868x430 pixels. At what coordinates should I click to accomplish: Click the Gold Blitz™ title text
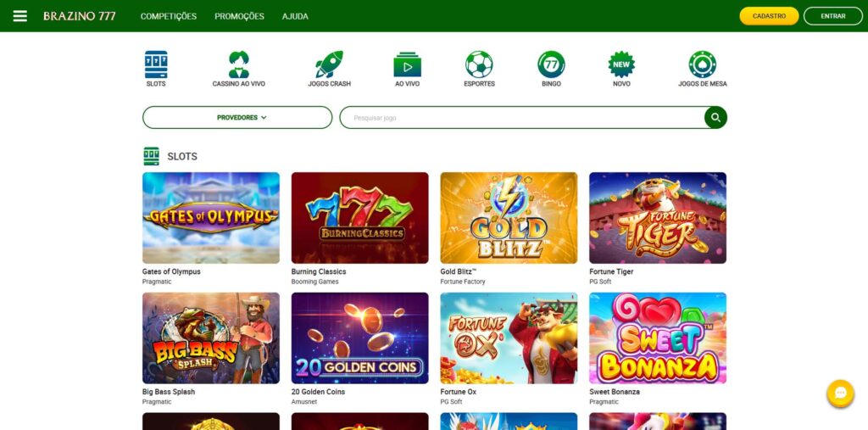click(459, 271)
